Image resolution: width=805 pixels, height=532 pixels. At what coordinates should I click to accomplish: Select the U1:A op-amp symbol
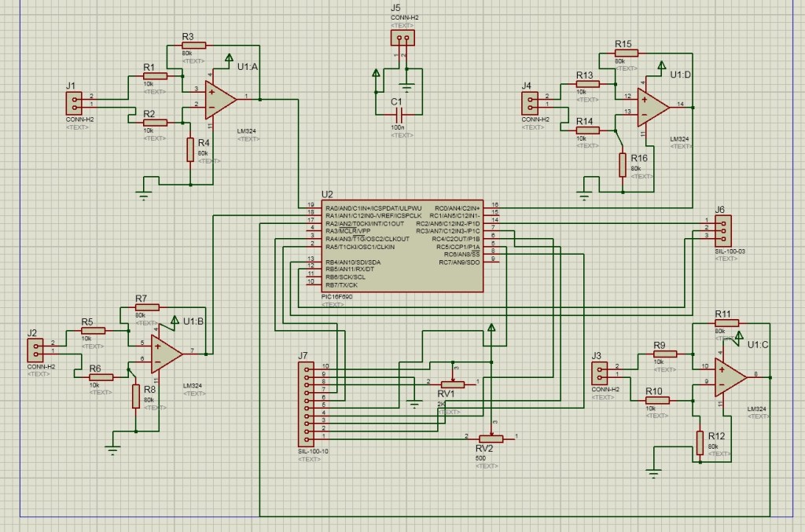(x=219, y=97)
